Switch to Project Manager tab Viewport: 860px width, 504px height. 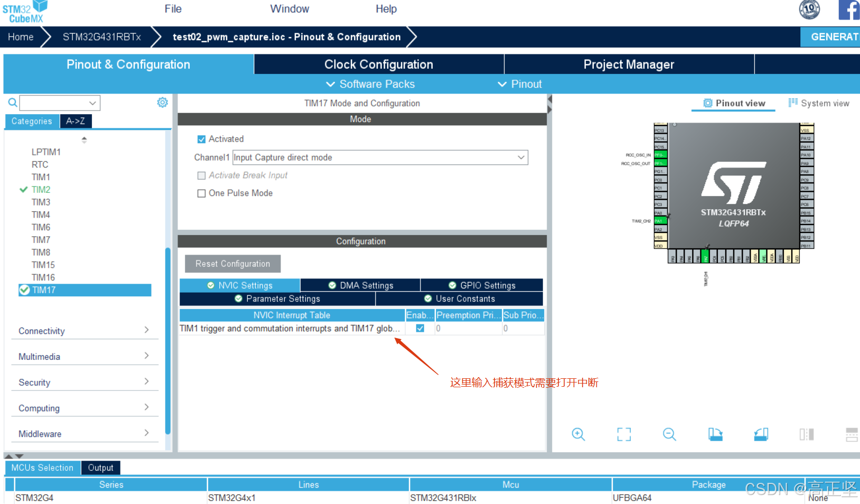tap(629, 64)
